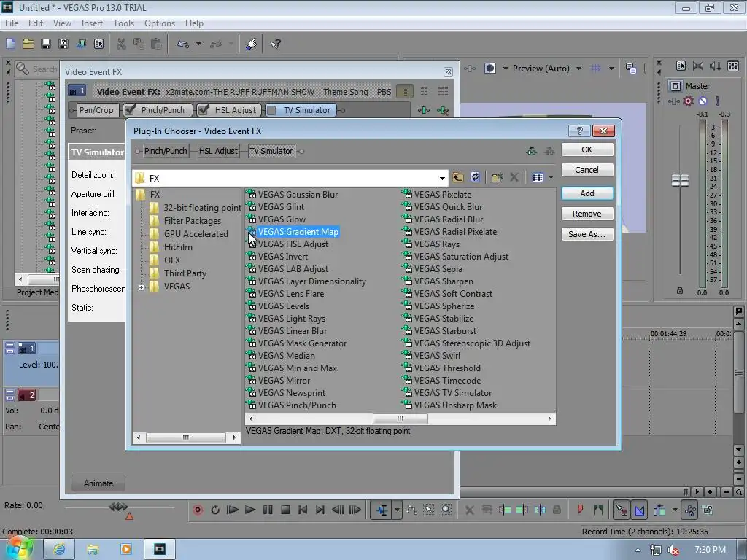747x560 pixels.
Task: Click the Remove Selected Plug-In icon in Video Event FX
Action: pos(443,111)
